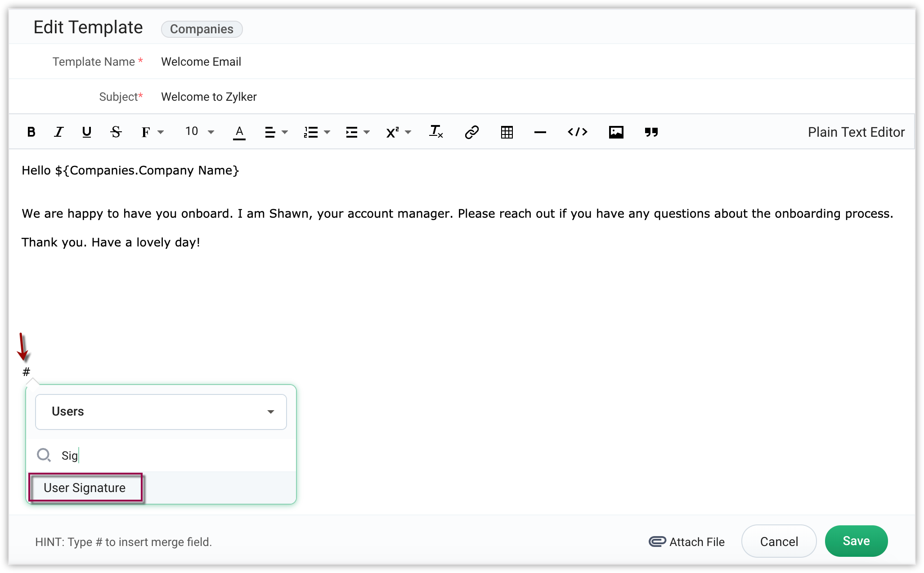Apply italic text style
This screenshot has height=573, width=924.
58,132
